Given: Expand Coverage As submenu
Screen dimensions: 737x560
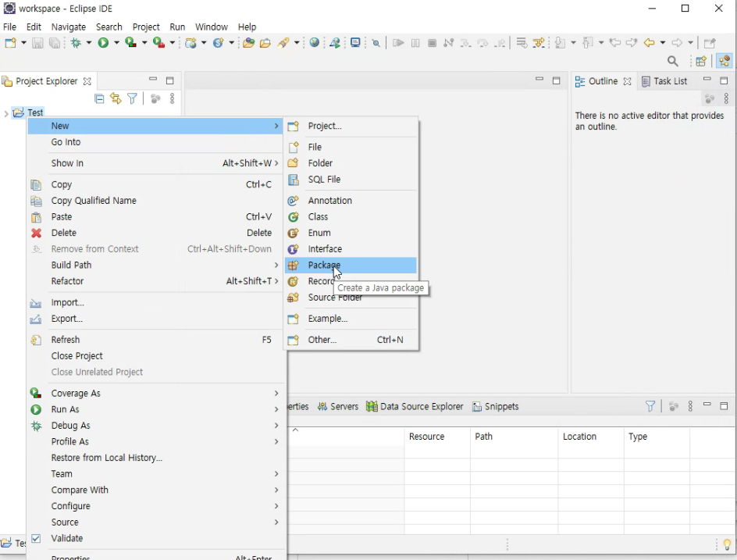Looking at the screenshot, I should [156, 393].
